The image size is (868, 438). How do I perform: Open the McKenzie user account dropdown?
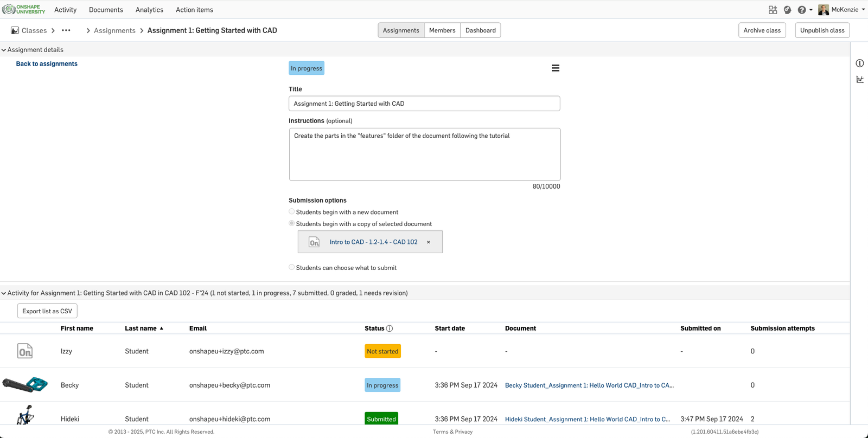841,10
